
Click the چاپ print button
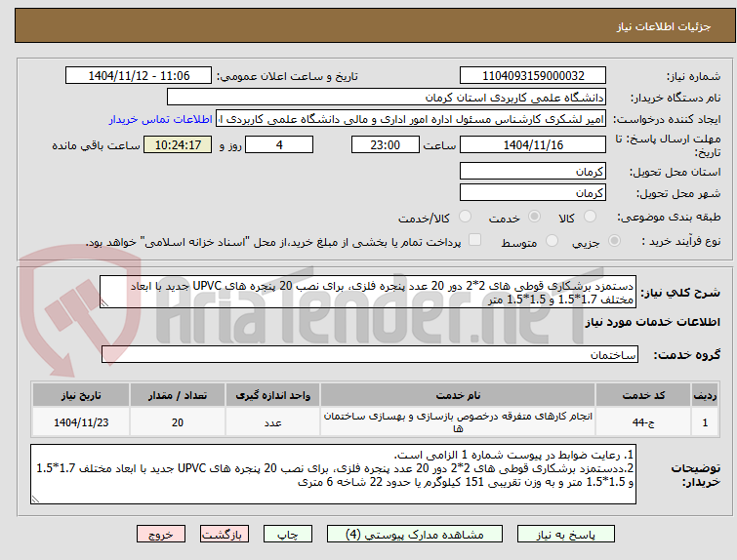[x=288, y=535]
